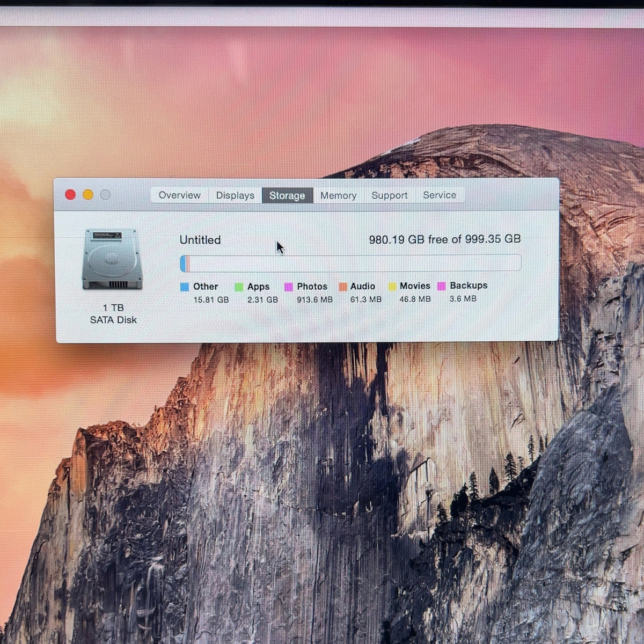The width and height of the screenshot is (644, 644).
Task: Click the 15.81 GB Other size value
Action: (x=211, y=299)
